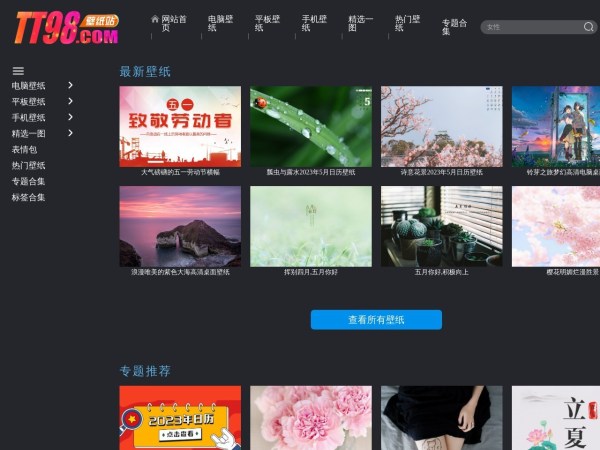600x450 pixels.
Task: Click the search magnifier icon
Action: 589,27
